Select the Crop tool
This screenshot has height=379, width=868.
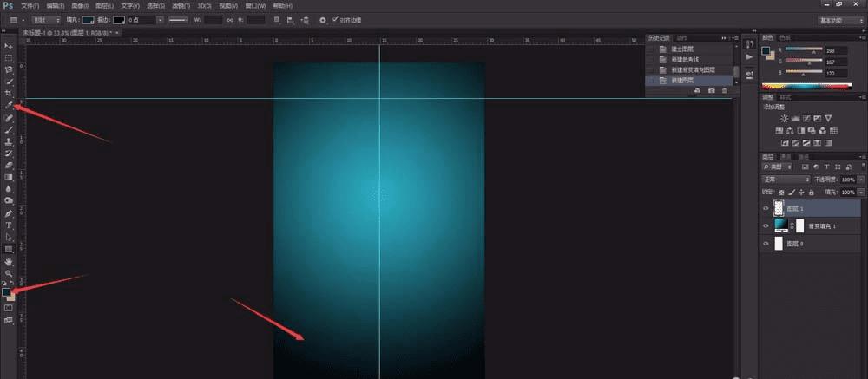[9, 94]
